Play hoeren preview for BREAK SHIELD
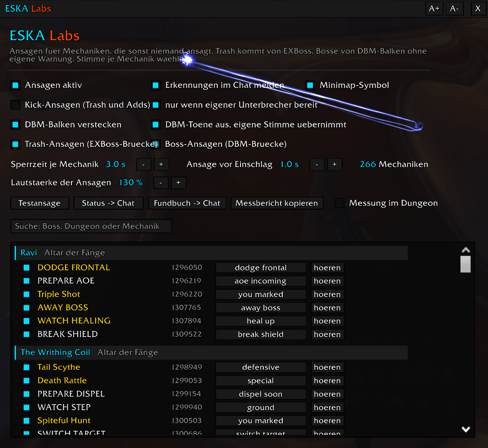This screenshot has height=448, width=488. (327, 334)
